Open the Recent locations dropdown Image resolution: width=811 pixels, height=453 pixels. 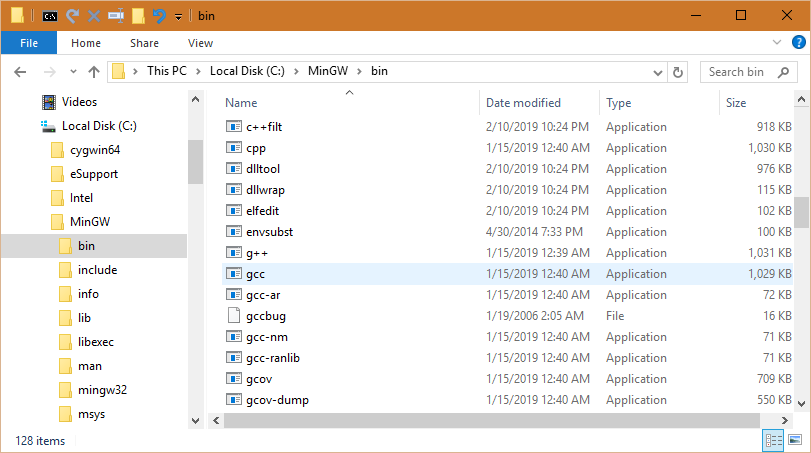pyautogui.click(x=73, y=72)
